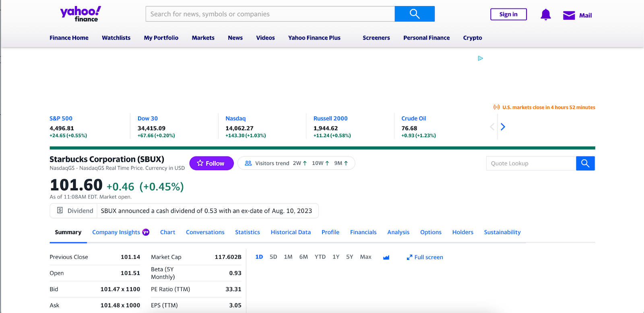Select the 5Y chart range
The width and height of the screenshot is (644, 313).
tap(350, 257)
